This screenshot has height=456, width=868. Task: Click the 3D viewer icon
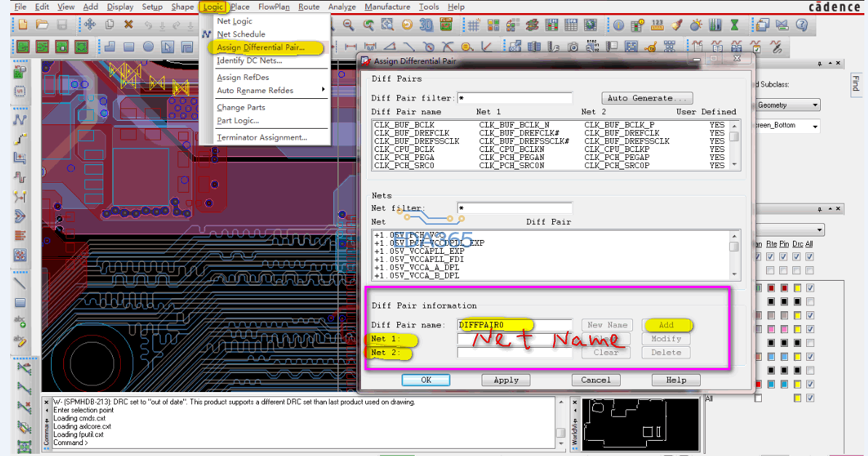(426, 25)
